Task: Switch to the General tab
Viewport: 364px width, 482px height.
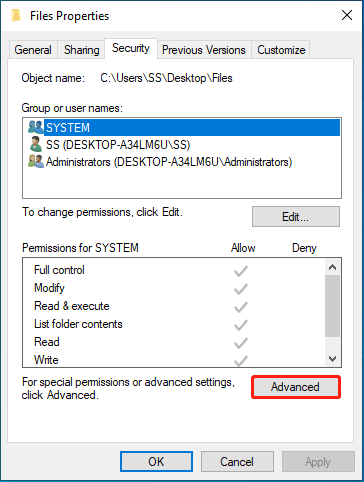Action: coord(33,50)
